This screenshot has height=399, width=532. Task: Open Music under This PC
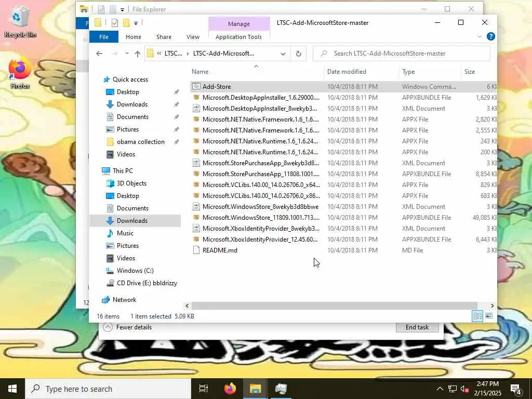pos(125,233)
